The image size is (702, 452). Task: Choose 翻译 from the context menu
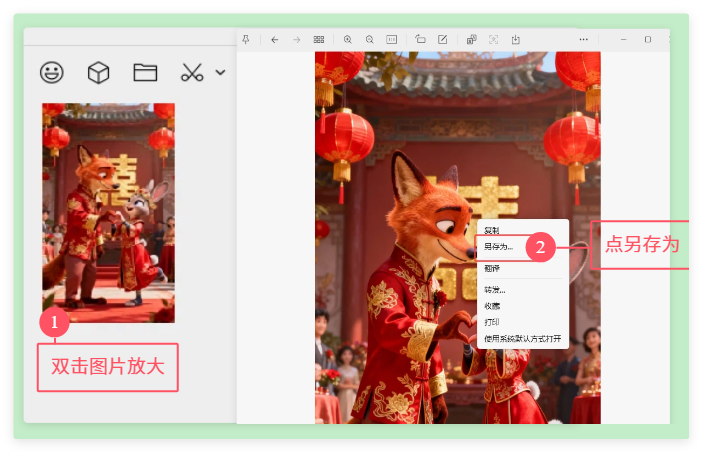(492, 268)
